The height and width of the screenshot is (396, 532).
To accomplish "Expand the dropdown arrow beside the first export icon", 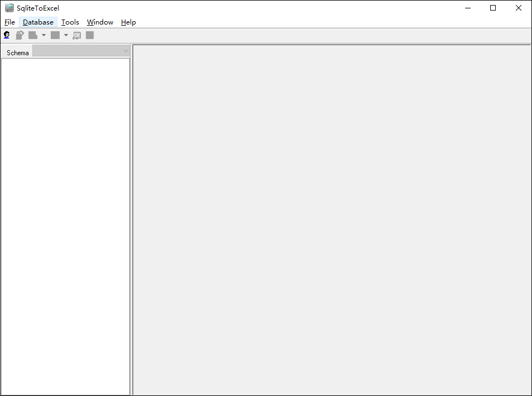I will pyautogui.click(x=43, y=35).
